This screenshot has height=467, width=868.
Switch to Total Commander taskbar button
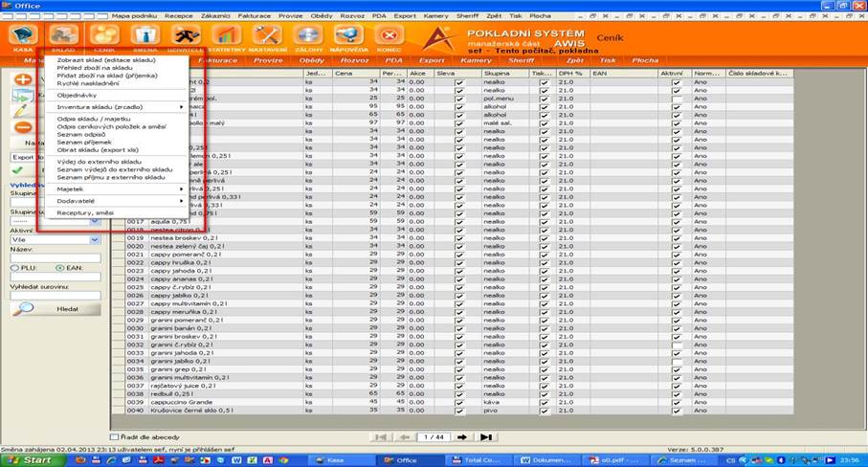478,460
